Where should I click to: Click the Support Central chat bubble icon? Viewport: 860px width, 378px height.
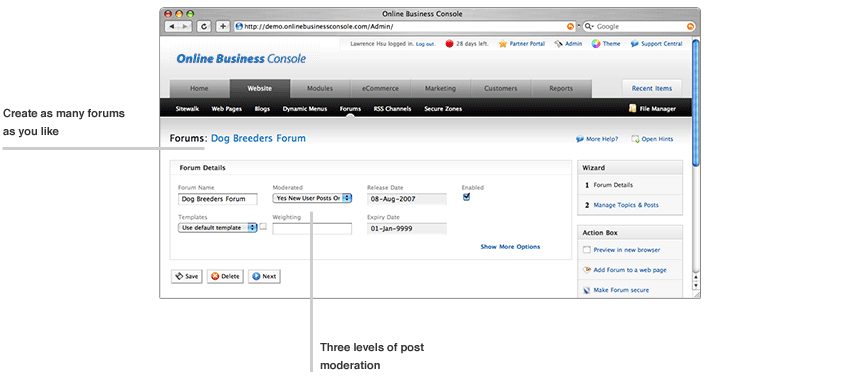[635, 44]
